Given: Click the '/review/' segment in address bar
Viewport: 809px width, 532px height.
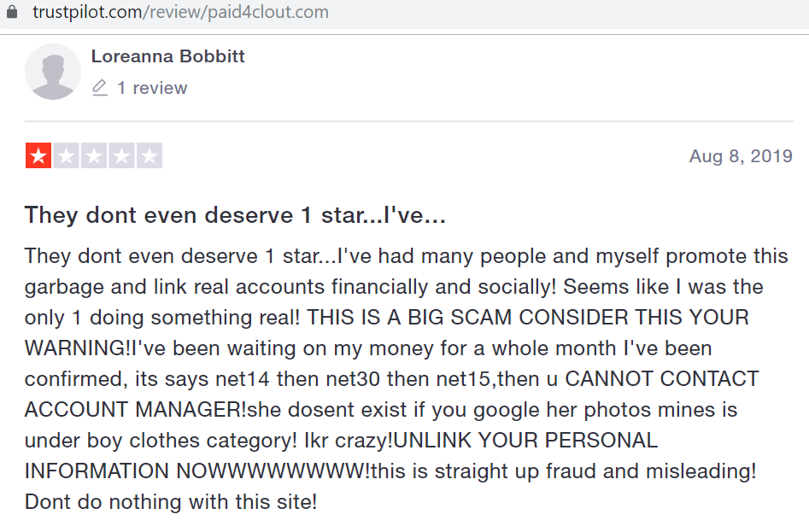Looking at the screenshot, I should (175, 12).
